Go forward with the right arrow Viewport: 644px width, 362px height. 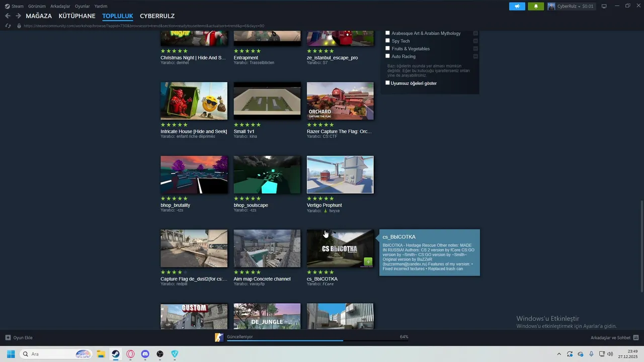click(x=18, y=16)
